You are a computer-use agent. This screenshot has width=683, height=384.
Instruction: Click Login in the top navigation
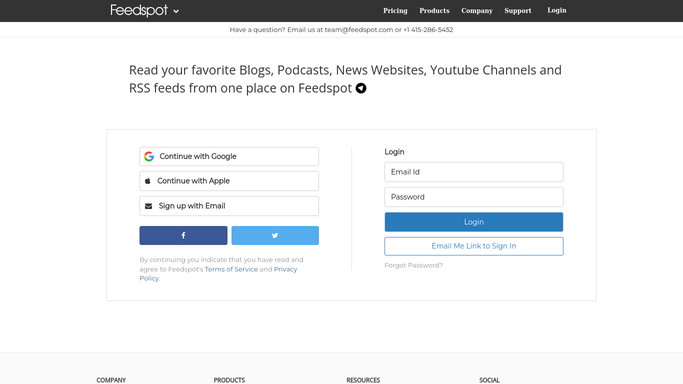(557, 10)
